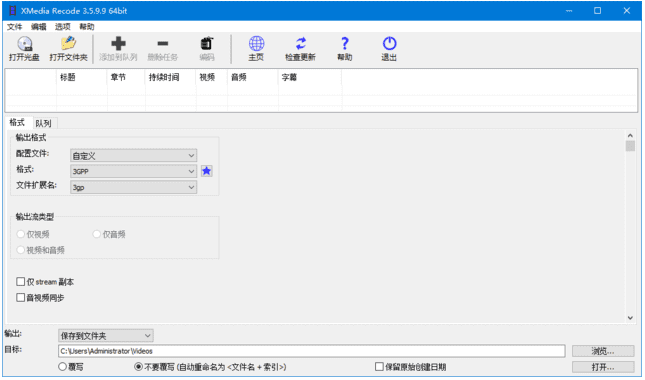645x380 pixels.
Task: Open 输出 dropdown 保存到文件夹
Action: click(x=106, y=336)
